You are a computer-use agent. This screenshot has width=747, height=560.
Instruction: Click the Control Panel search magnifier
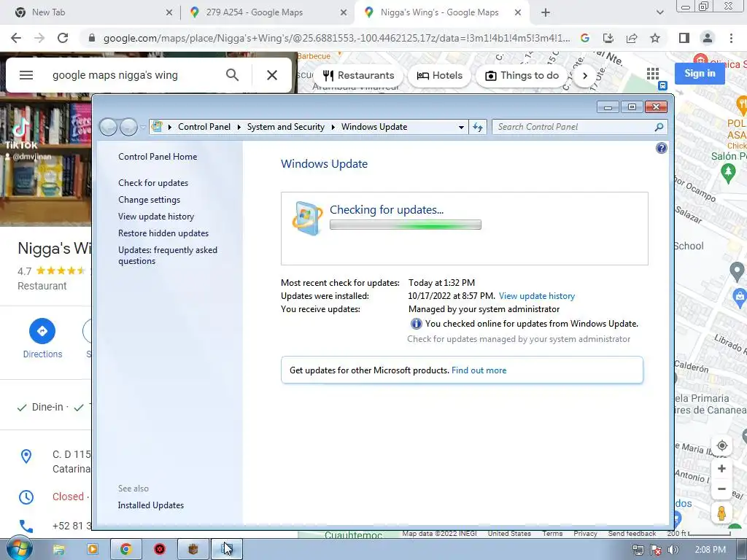[x=659, y=127]
